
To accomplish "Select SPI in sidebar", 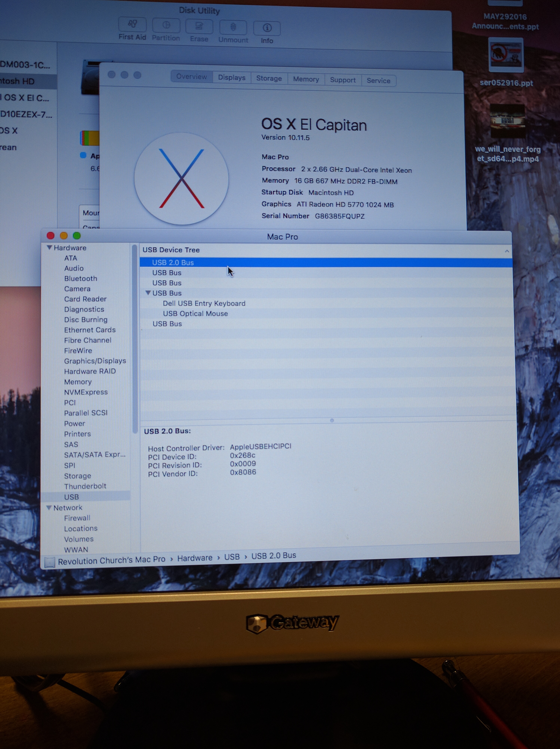I will click(69, 465).
